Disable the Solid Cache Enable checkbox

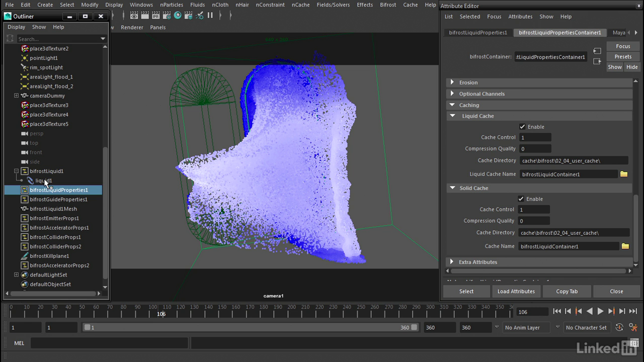click(521, 199)
